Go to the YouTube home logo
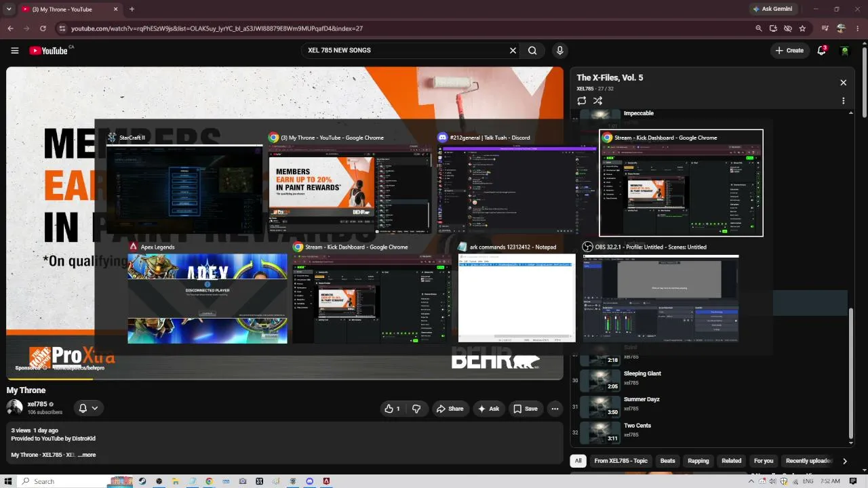868x488 pixels. pos(49,50)
